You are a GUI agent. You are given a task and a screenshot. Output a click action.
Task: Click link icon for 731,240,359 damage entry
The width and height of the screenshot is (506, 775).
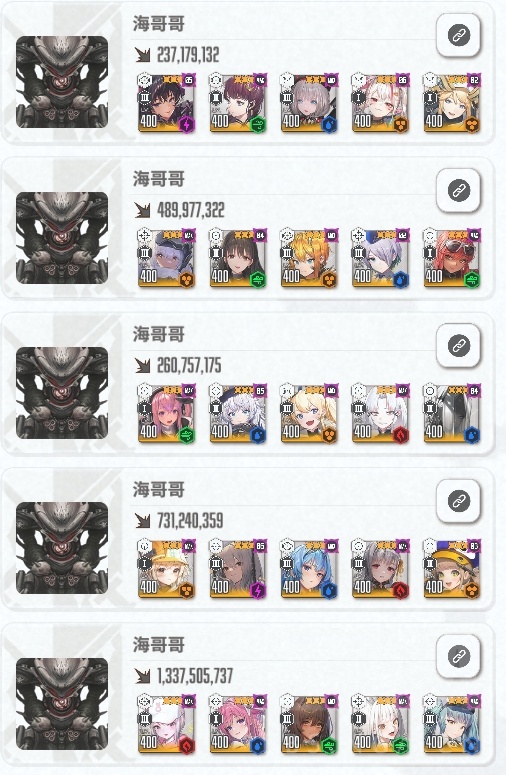[458, 501]
